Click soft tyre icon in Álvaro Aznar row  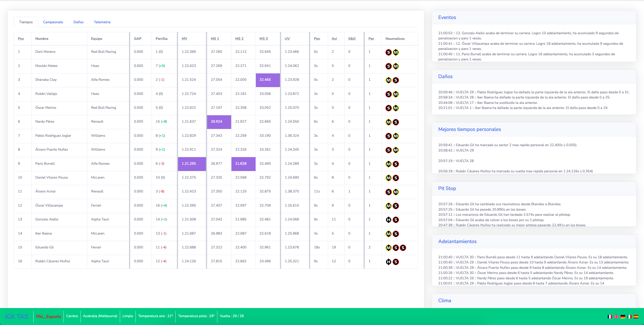pos(388,192)
